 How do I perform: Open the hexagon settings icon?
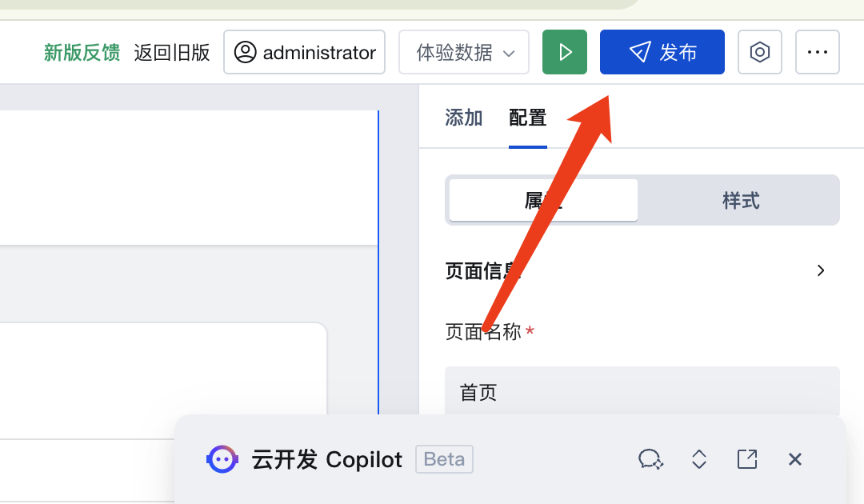[759, 52]
